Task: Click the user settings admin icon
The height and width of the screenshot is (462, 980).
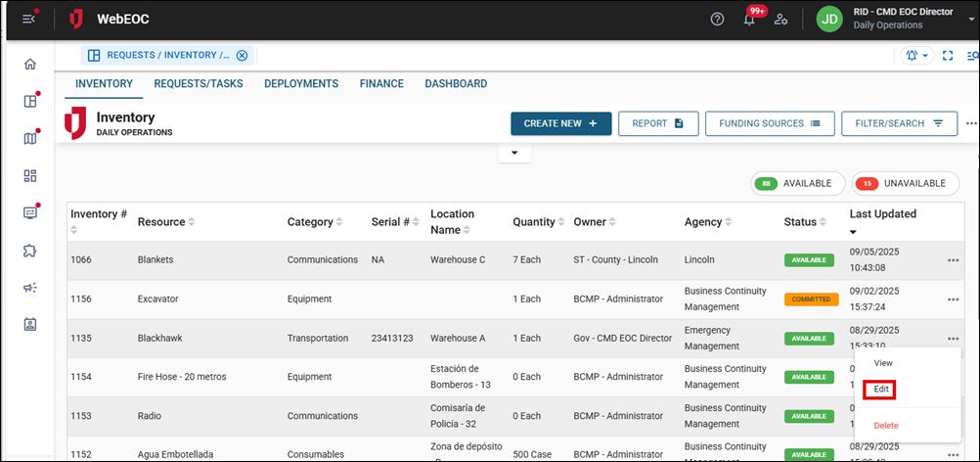Action: [780, 20]
